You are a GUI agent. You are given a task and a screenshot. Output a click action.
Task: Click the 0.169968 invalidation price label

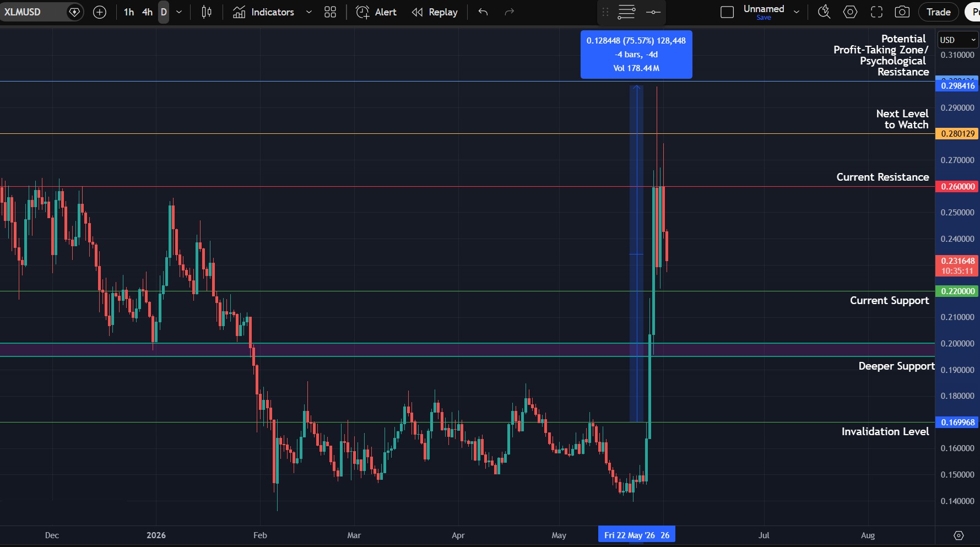[957, 422]
